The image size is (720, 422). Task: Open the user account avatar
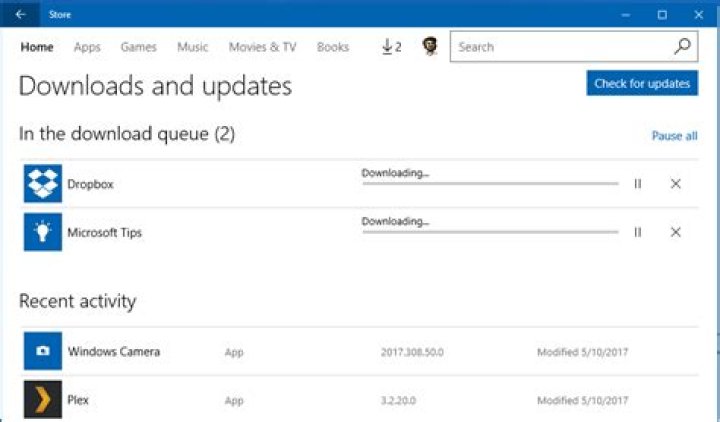pyautogui.click(x=430, y=47)
